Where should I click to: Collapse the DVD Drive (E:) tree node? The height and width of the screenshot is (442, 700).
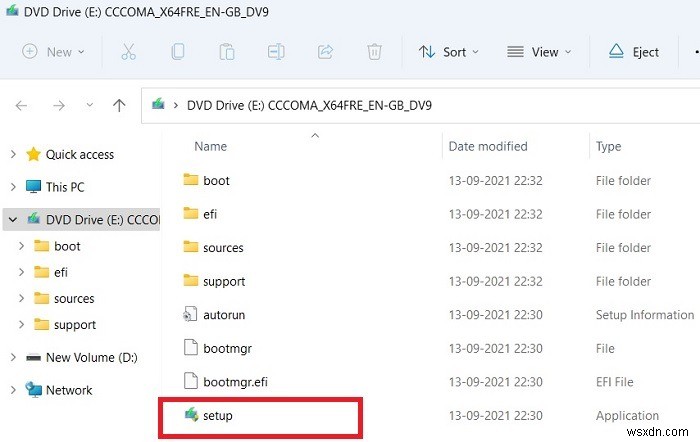coord(13,219)
